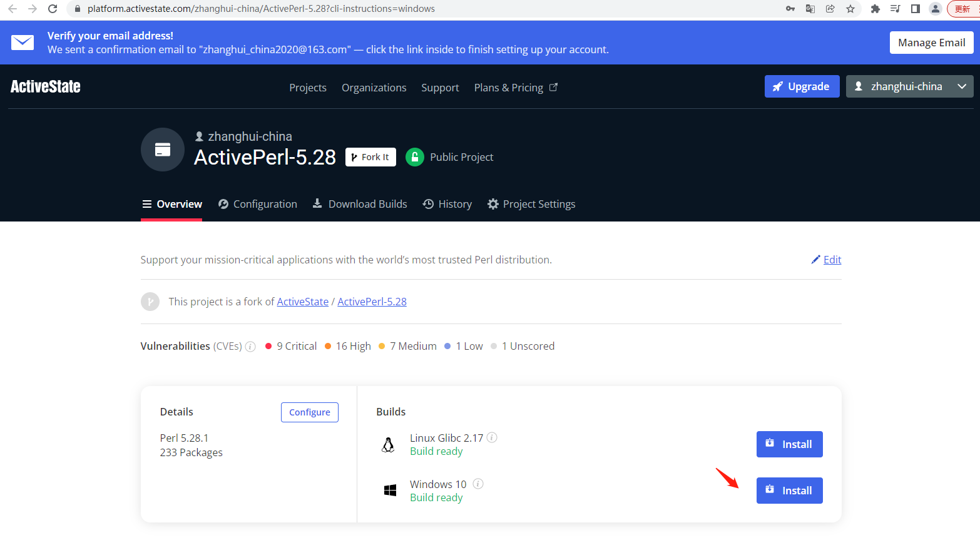
Task: Click the Linux penguin icon
Action: tap(388, 445)
